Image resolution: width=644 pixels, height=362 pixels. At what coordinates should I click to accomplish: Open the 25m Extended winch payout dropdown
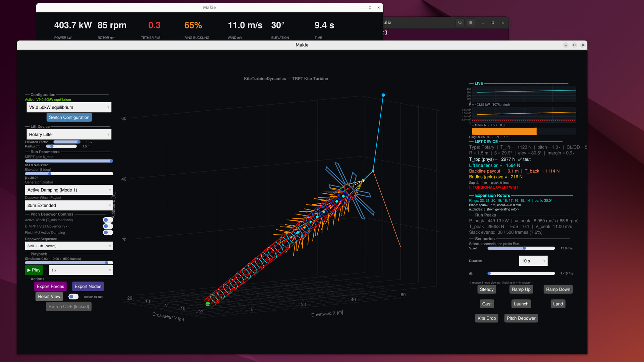(x=69, y=205)
